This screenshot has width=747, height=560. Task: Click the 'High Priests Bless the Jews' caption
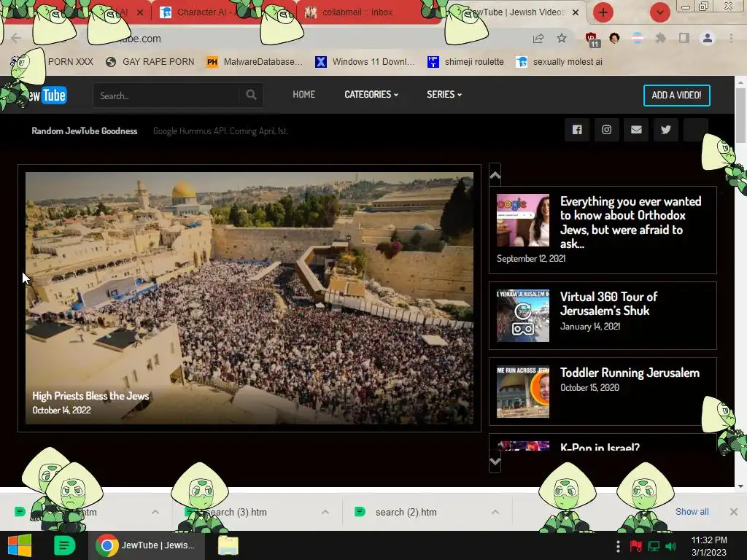pos(90,396)
